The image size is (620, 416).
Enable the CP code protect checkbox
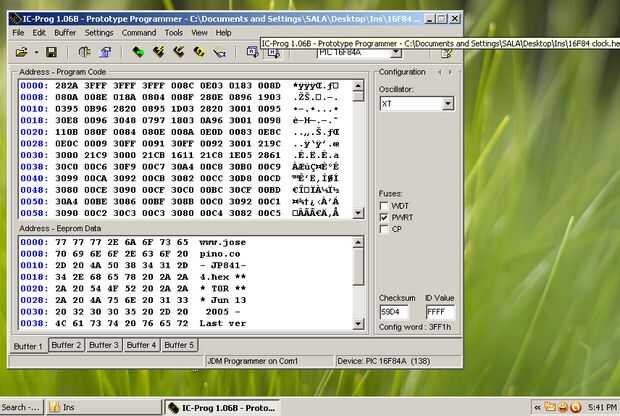pyautogui.click(x=383, y=229)
